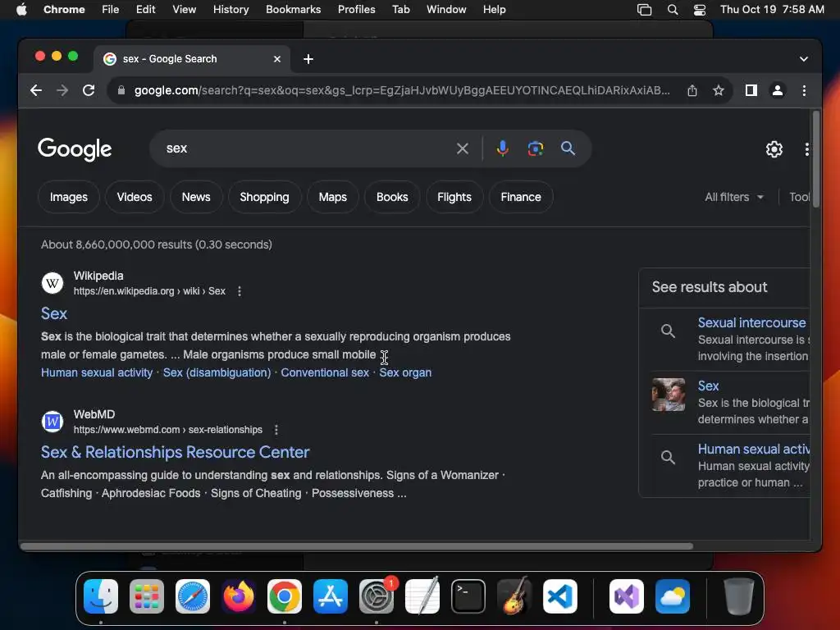
Task: Switch to Maps results
Action: pos(333,197)
